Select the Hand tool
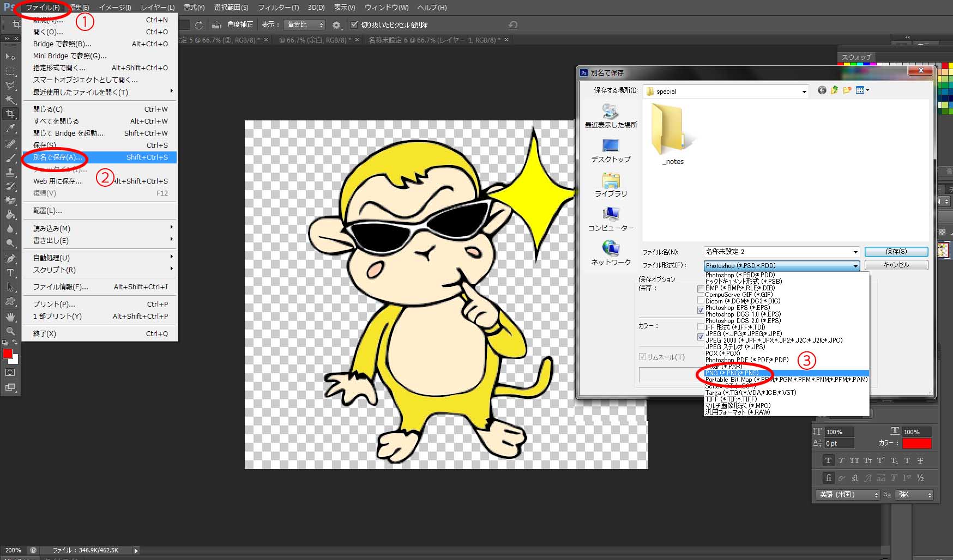The height and width of the screenshot is (560, 953). [10, 316]
